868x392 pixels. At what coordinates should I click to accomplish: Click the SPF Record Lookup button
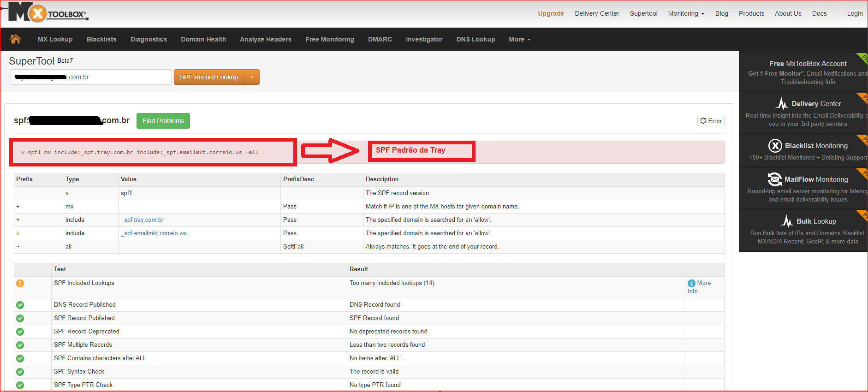209,77
